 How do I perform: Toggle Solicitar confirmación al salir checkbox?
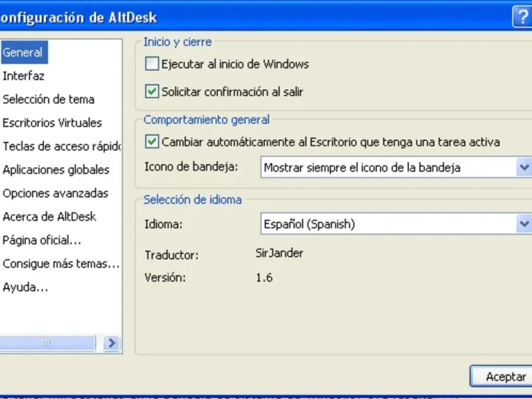pos(152,91)
